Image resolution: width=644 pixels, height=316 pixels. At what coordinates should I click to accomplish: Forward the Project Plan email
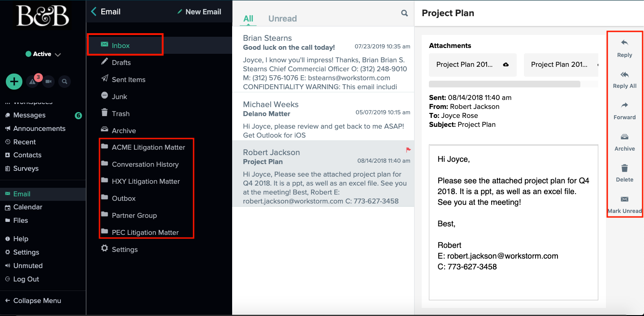(624, 111)
